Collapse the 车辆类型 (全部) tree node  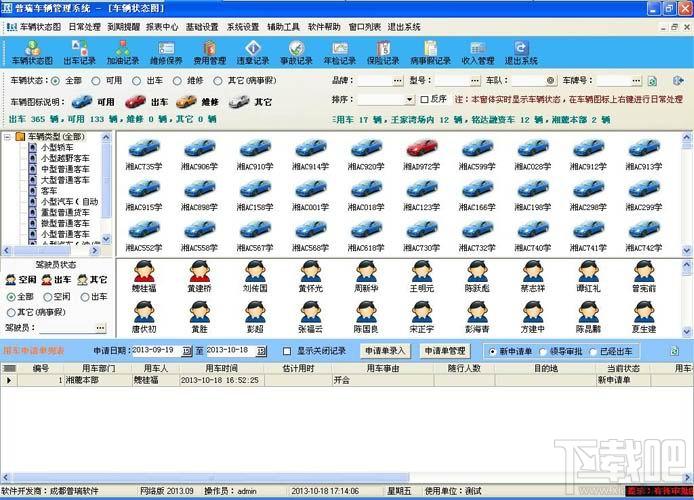[9, 136]
